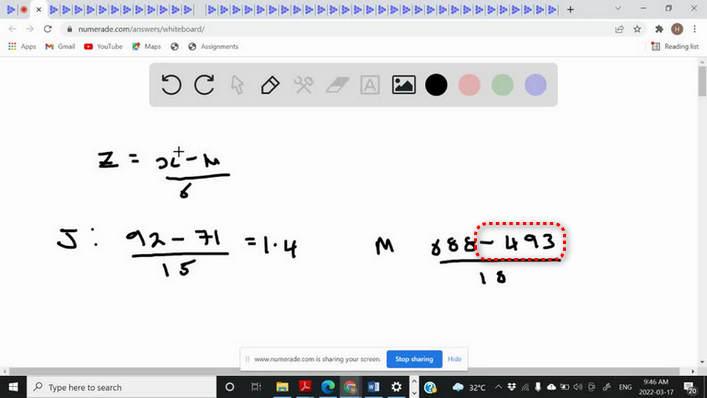Switch to Chrome on taskbar
The image size is (707, 398).
[350, 387]
